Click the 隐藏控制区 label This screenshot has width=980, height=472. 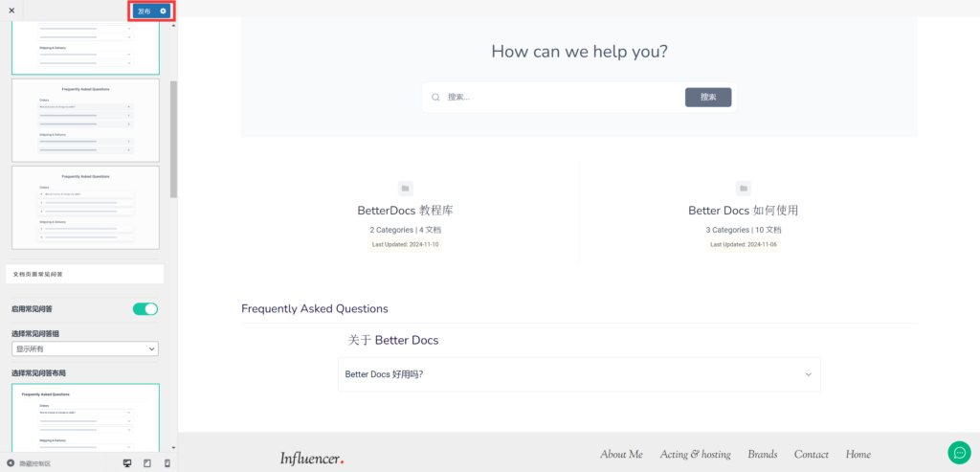coord(35,464)
